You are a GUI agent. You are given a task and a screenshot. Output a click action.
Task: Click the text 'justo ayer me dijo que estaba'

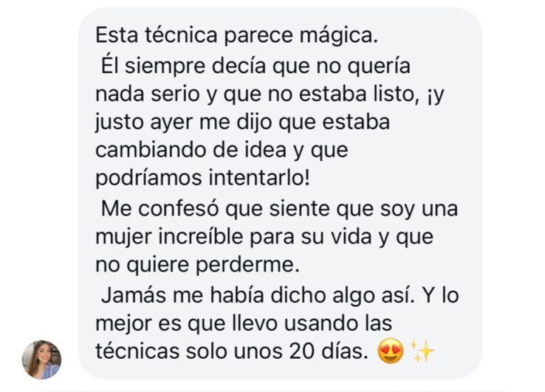click(243, 123)
